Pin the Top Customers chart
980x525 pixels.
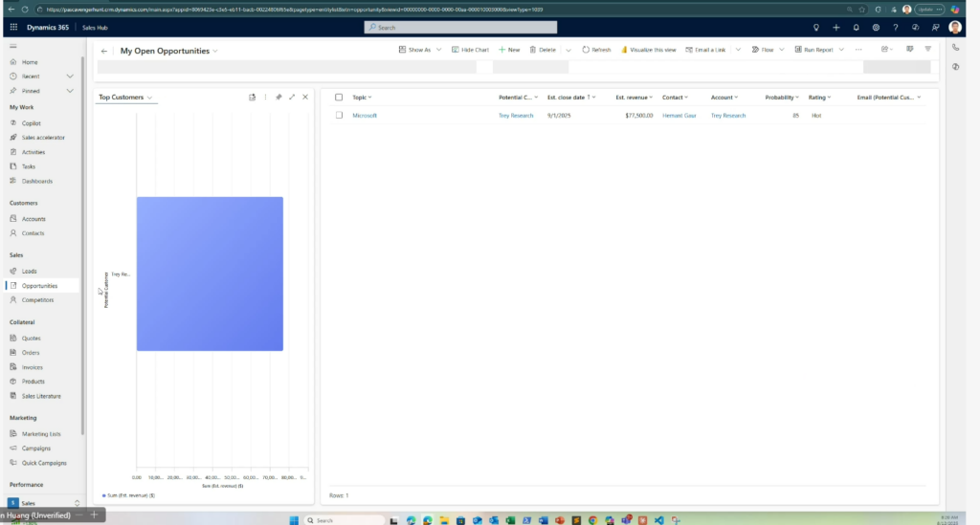coord(278,98)
